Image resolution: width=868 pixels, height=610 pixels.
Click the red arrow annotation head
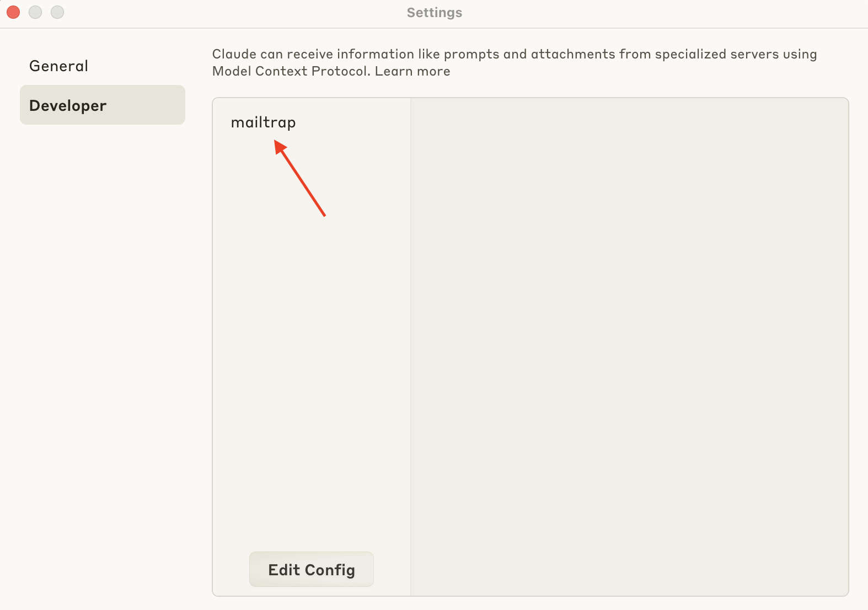tap(280, 146)
